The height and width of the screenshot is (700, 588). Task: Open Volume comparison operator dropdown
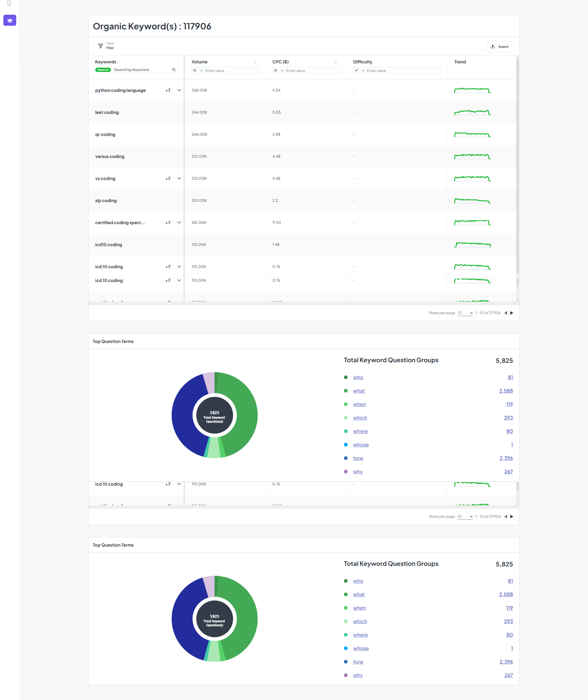coord(198,71)
